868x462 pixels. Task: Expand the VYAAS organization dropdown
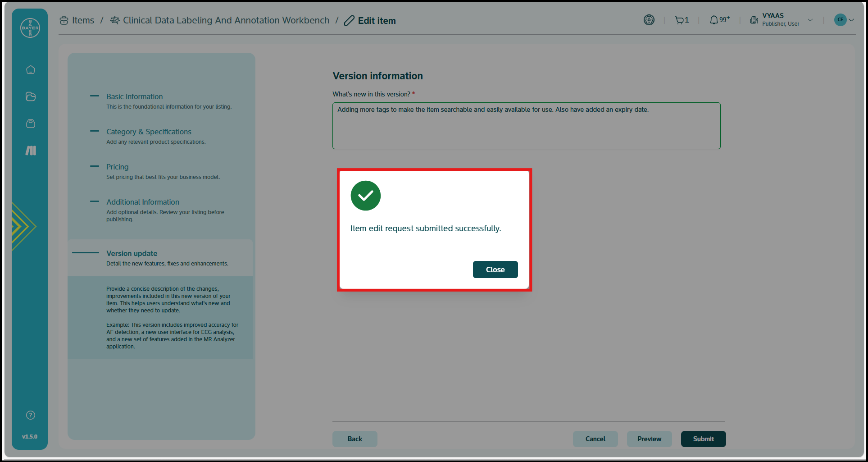810,20
